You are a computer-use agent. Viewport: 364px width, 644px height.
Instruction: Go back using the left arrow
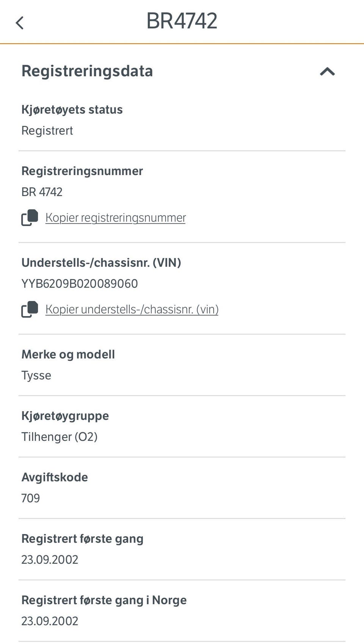pos(20,23)
